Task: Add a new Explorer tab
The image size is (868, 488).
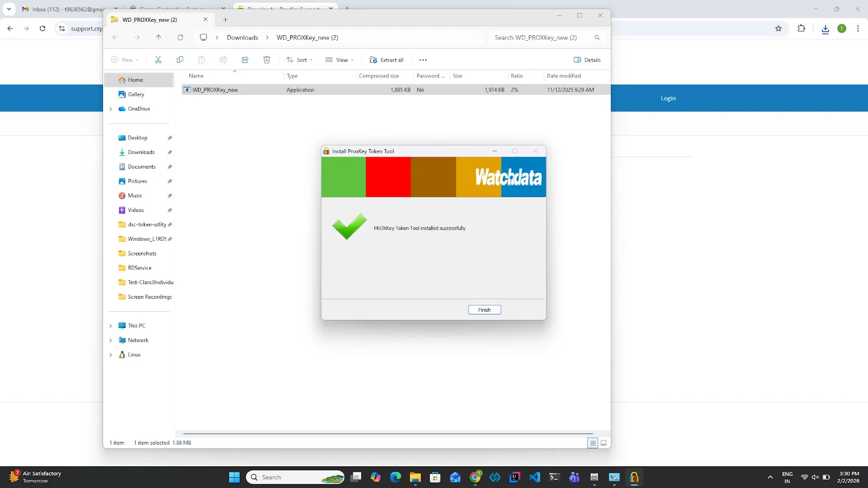Action: [226, 20]
